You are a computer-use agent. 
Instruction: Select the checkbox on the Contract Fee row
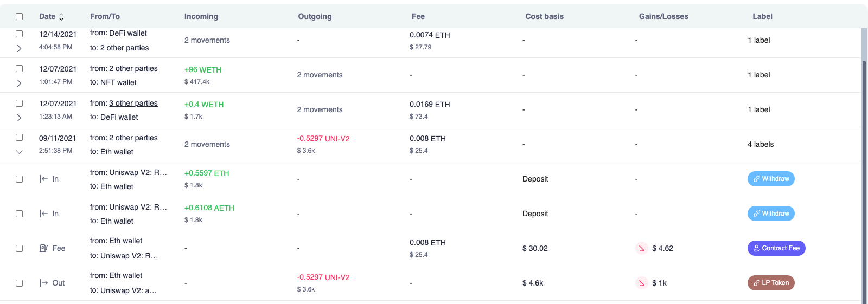tap(19, 248)
